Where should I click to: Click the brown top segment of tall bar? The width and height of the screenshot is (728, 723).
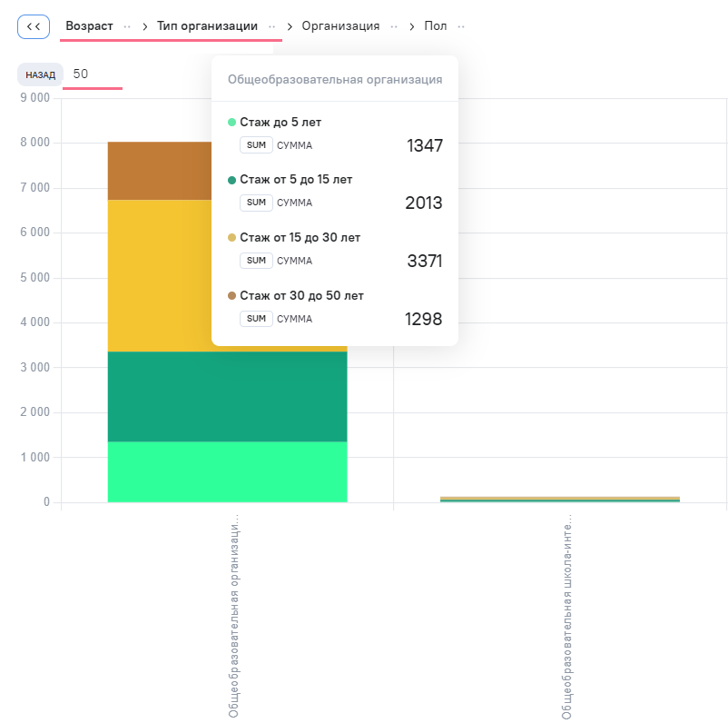159,171
